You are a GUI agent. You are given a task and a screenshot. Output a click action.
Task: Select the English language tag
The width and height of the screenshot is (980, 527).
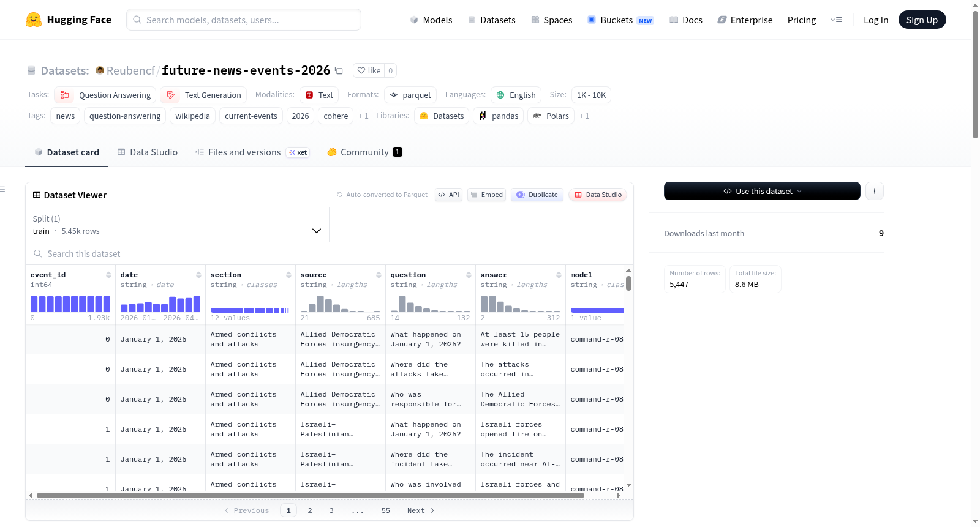coord(516,95)
